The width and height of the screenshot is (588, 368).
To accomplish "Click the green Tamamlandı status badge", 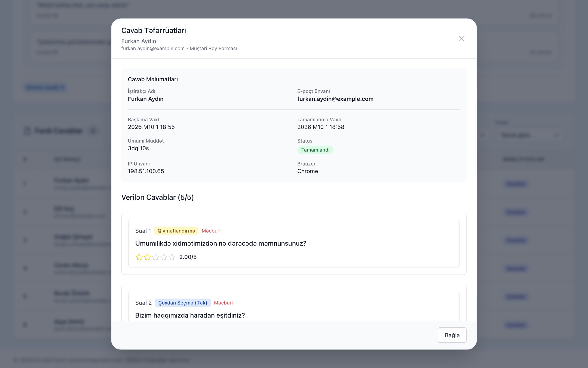I will pyautogui.click(x=315, y=150).
